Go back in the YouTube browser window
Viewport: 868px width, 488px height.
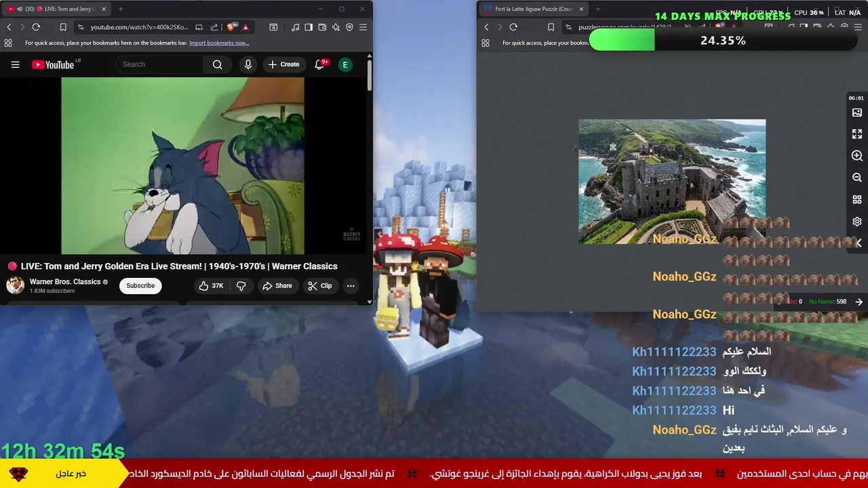click(x=9, y=27)
